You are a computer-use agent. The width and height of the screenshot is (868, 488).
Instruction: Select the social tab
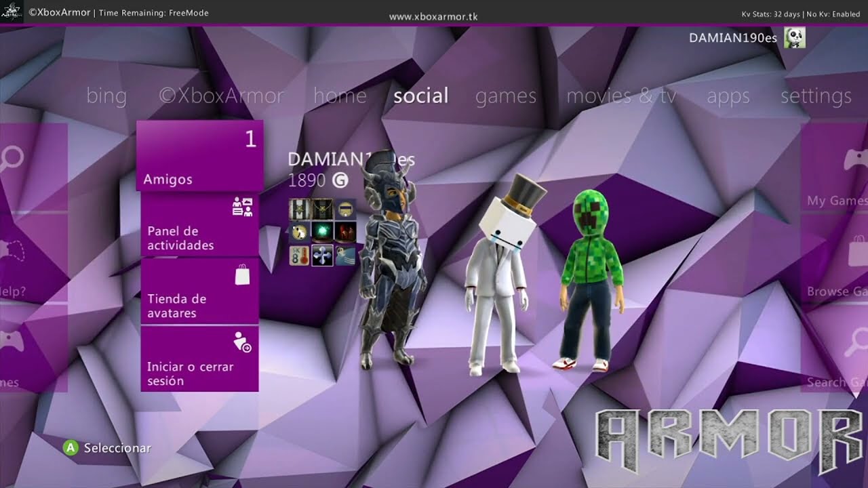[421, 96]
